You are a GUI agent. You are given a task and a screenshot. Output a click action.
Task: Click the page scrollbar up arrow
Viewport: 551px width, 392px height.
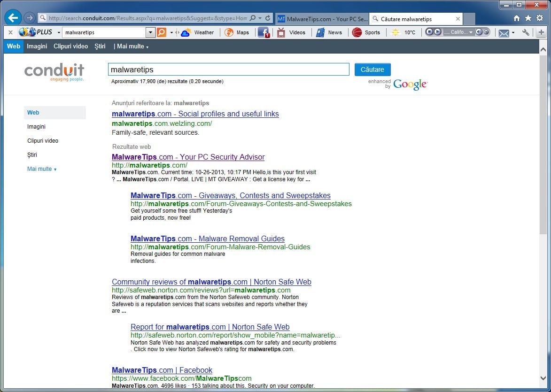click(543, 50)
